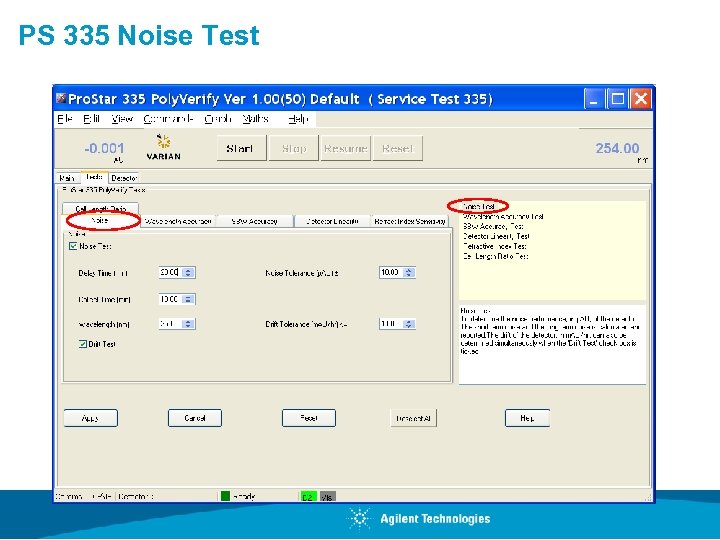This screenshot has height=540, width=720.
Task: Click the Varian logo icon
Action: (163, 147)
